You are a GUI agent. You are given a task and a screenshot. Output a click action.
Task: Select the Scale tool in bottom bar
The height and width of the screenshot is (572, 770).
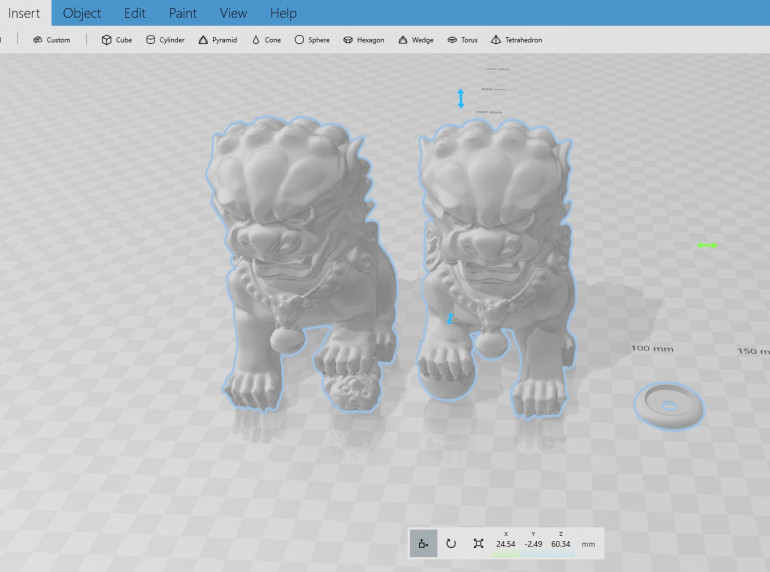[x=478, y=544]
